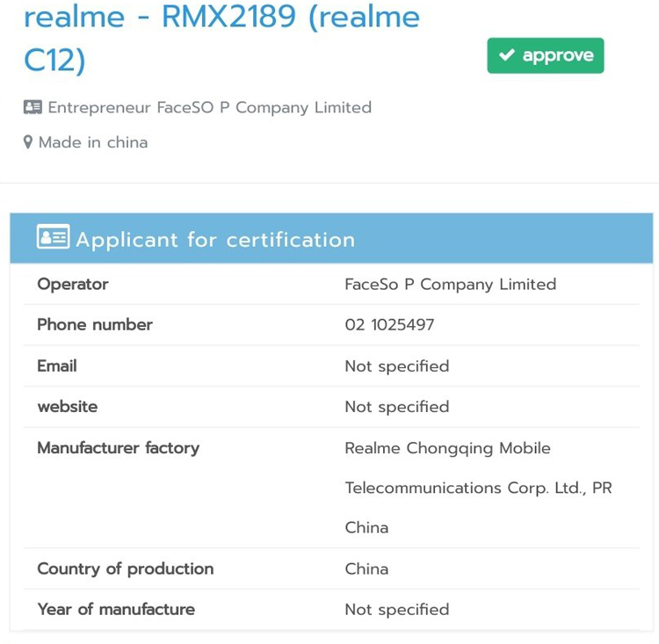Click the website row label

pos(68,407)
